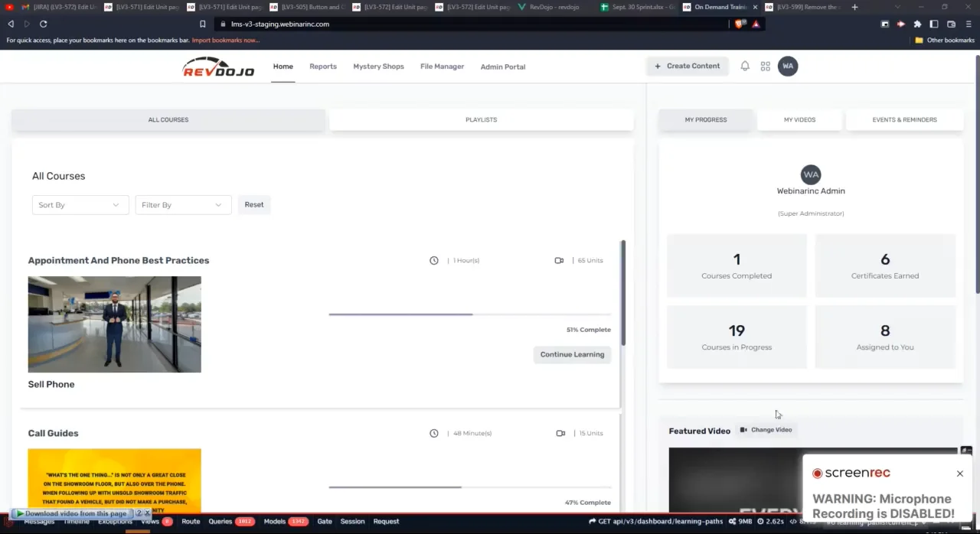Select the My Videos tab
The width and height of the screenshot is (980, 534).
(x=799, y=119)
